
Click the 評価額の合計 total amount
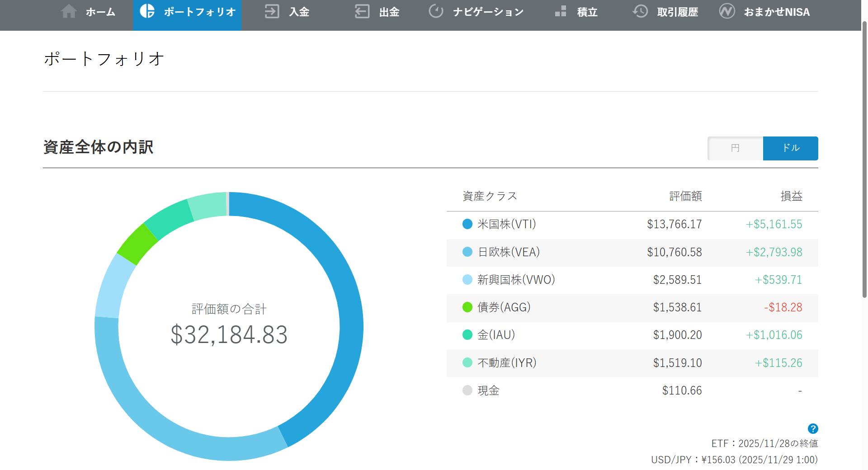coord(229,335)
